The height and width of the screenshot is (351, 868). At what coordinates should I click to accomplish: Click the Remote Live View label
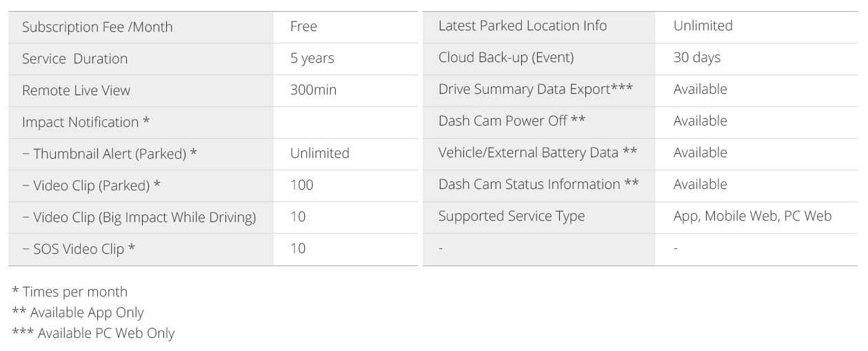click(76, 90)
